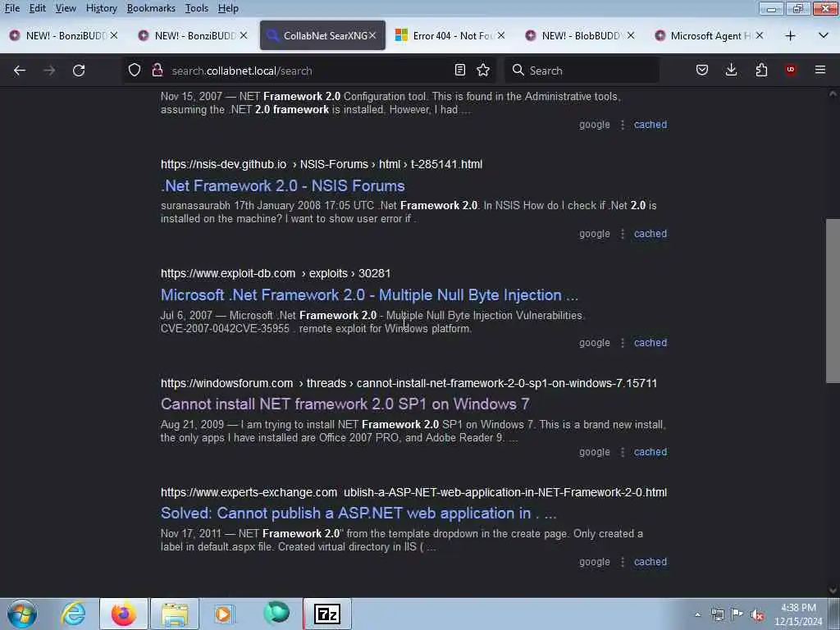Open the Firefox hamburger application menu
Viewport: 840px width, 630px height.
[x=820, y=71]
